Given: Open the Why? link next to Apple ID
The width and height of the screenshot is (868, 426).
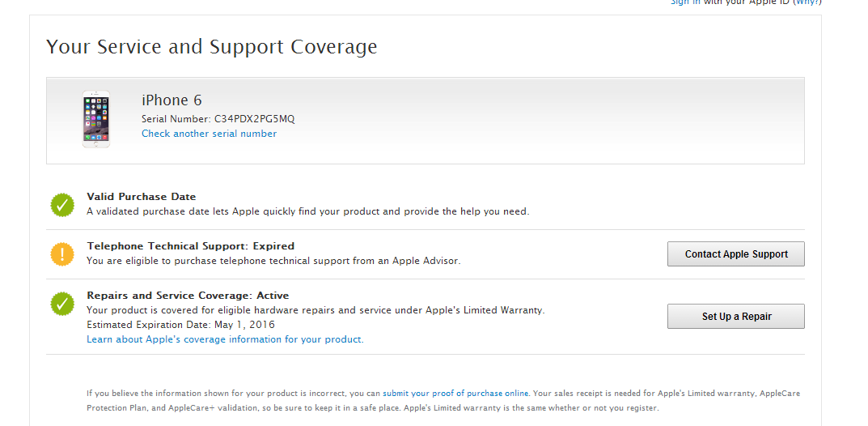Looking at the screenshot, I should click(x=806, y=2).
